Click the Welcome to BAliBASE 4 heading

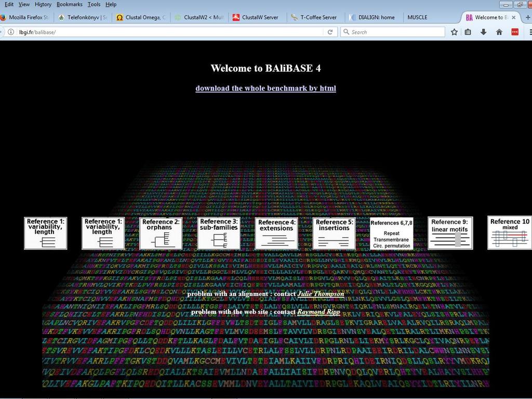(x=265, y=68)
